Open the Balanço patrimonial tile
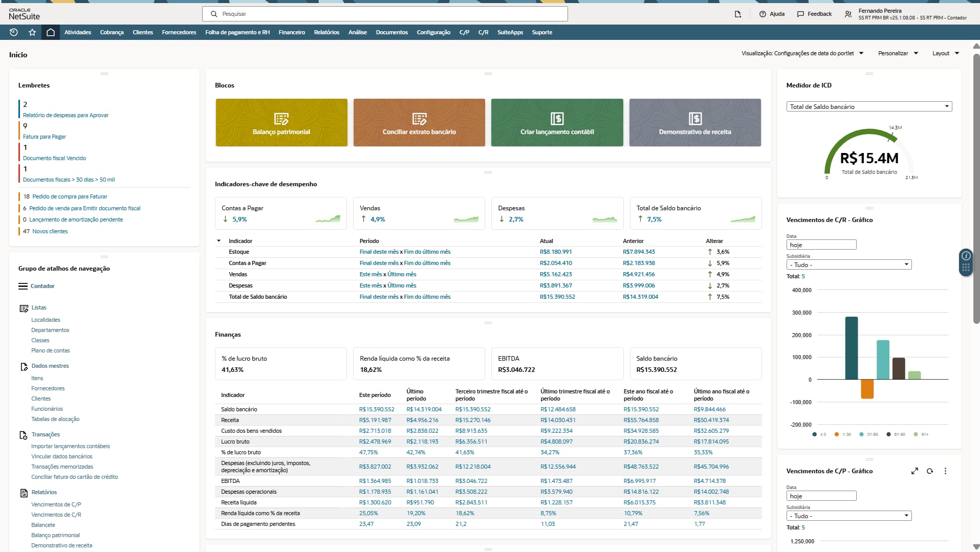 [x=281, y=123]
